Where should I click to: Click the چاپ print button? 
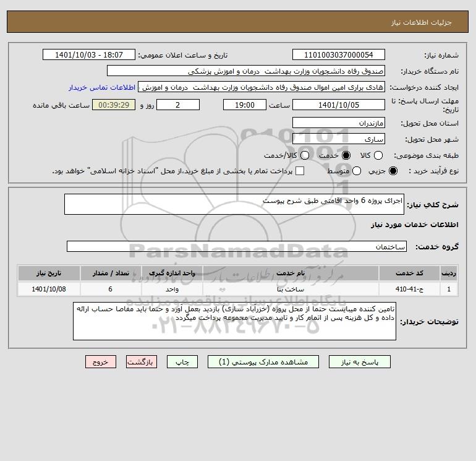coord(182,362)
